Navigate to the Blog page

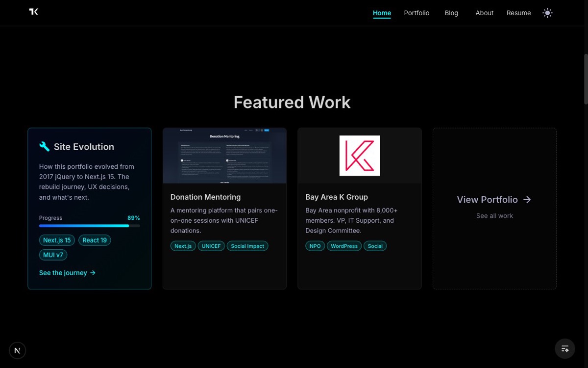pos(451,13)
